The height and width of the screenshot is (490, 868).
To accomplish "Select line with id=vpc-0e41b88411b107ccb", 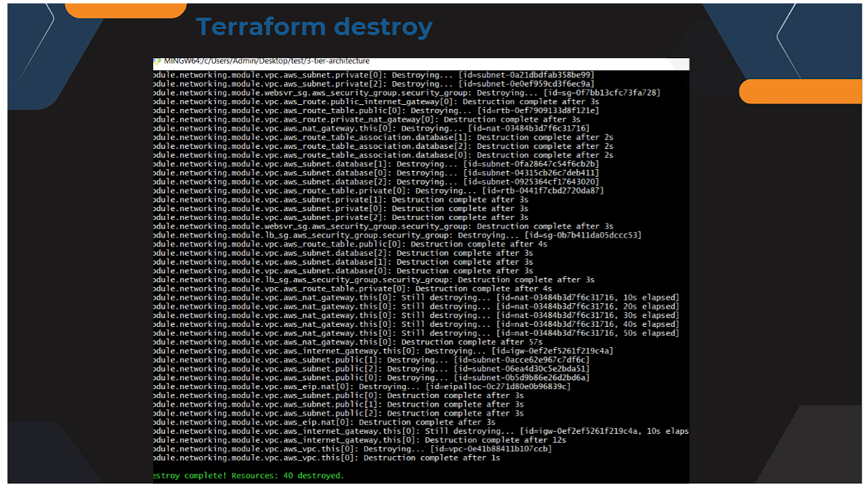I will coord(353,448).
